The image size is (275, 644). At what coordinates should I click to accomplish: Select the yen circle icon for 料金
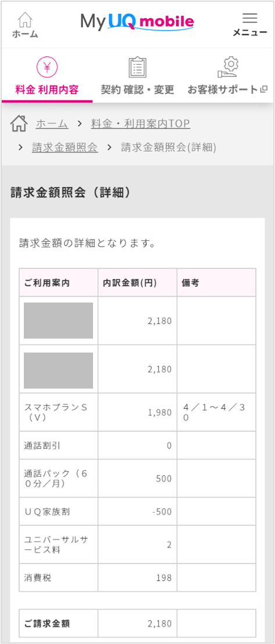(47, 67)
